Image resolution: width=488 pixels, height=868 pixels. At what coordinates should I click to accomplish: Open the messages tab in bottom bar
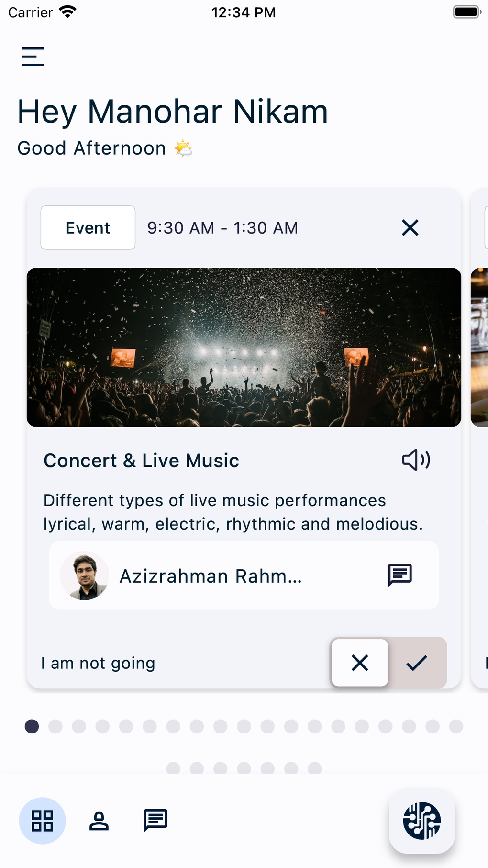point(155,821)
